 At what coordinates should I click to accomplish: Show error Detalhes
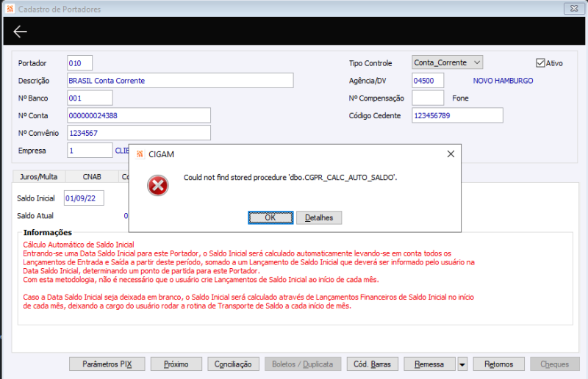(x=319, y=217)
